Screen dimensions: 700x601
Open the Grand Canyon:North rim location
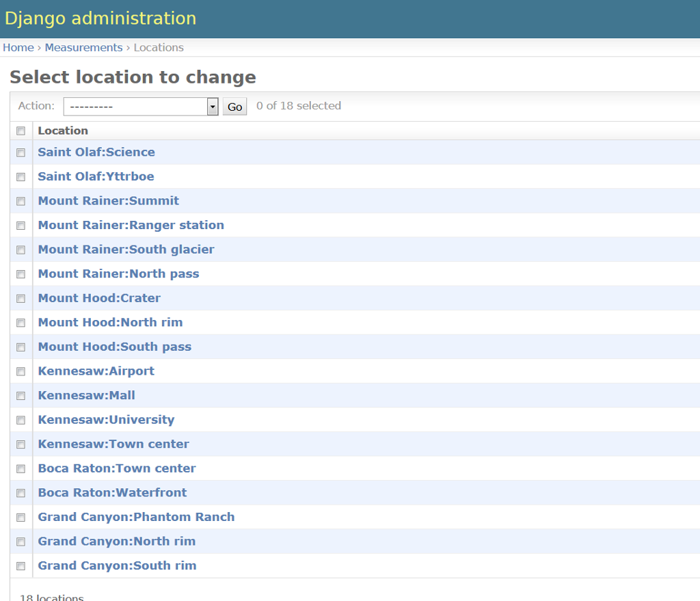tap(116, 542)
